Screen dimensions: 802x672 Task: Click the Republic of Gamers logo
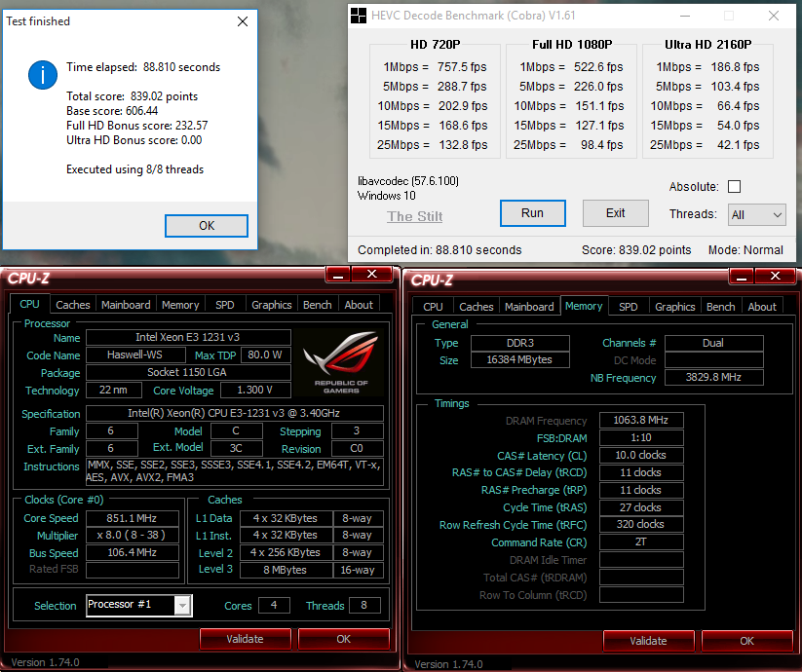point(341,362)
